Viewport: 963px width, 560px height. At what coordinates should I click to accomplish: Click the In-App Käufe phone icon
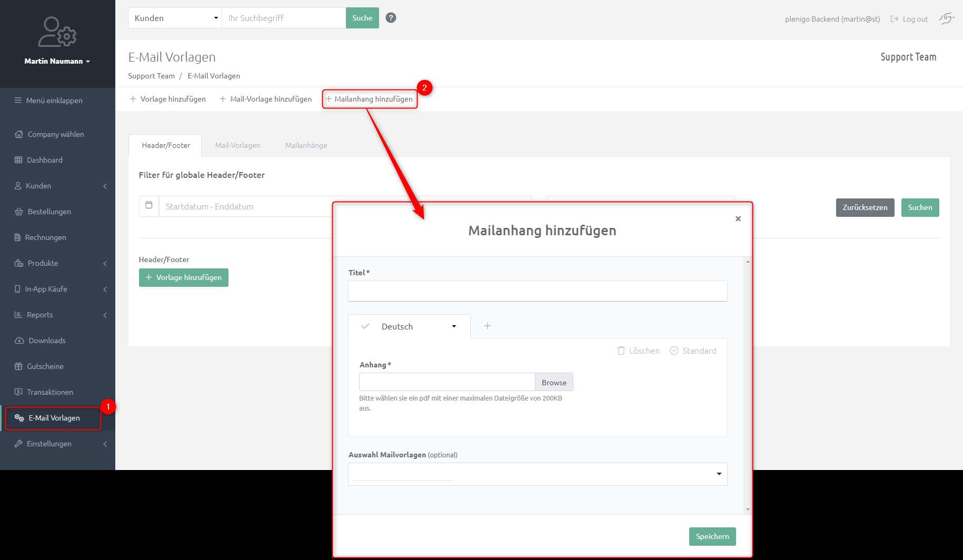(x=17, y=289)
